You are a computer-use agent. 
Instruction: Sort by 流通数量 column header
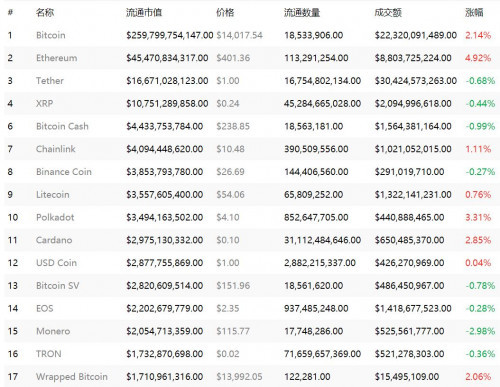(x=302, y=13)
